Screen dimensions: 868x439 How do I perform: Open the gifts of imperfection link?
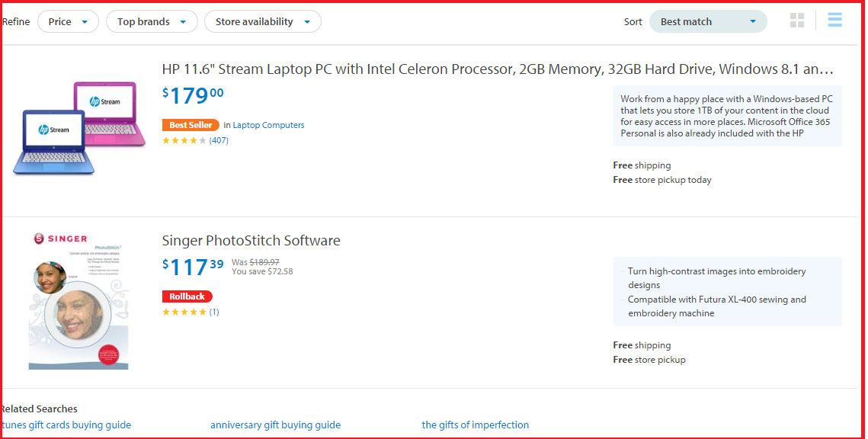click(475, 425)
